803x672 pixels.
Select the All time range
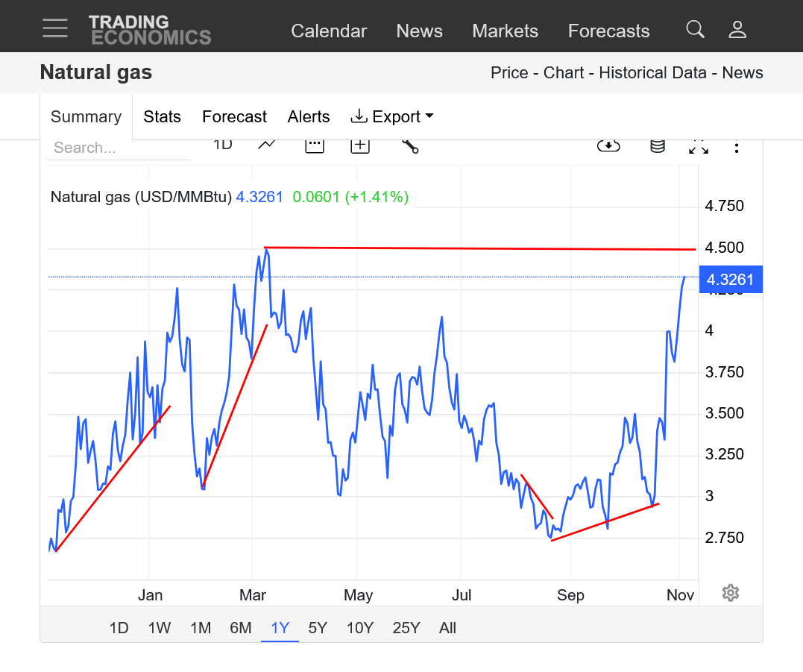click(447, 628)
